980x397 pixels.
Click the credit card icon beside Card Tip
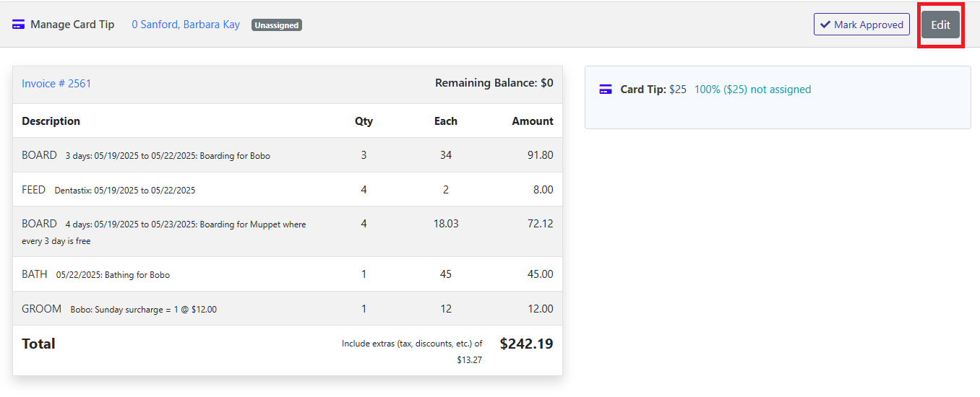coord(606,90)
